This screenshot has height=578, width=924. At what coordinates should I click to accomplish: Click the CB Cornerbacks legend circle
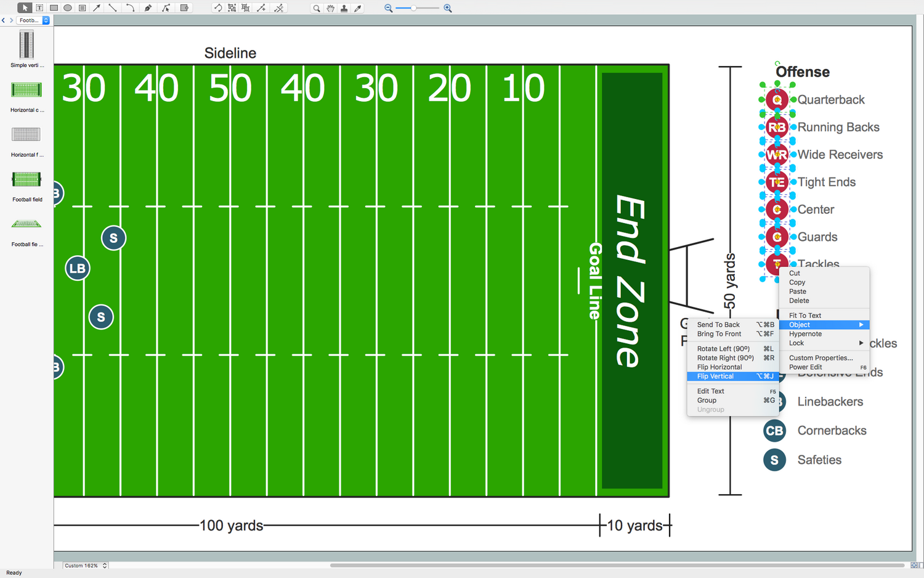[x=774, y=431]
